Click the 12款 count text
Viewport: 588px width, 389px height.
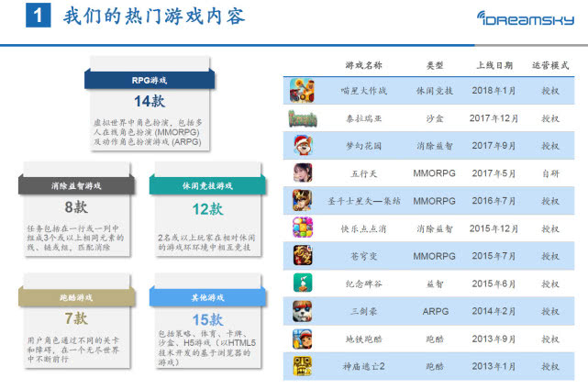[x=207, y=209]
